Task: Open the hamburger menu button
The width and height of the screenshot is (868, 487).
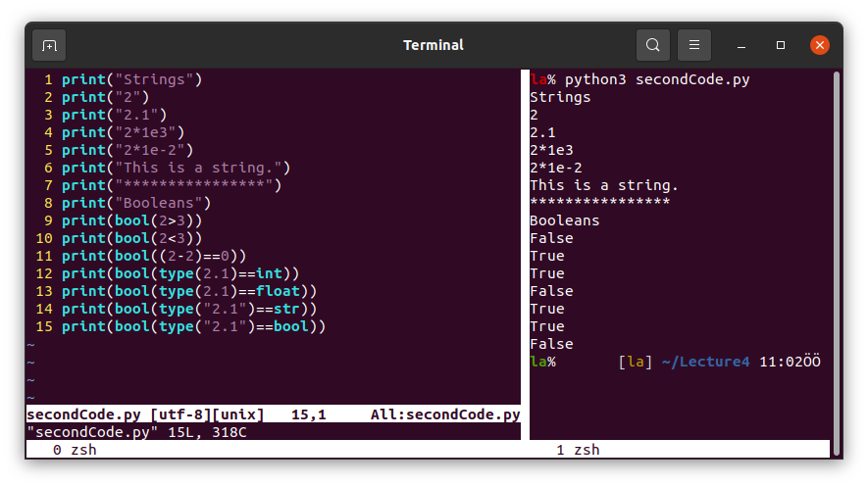Action: [x=693, y=45]
